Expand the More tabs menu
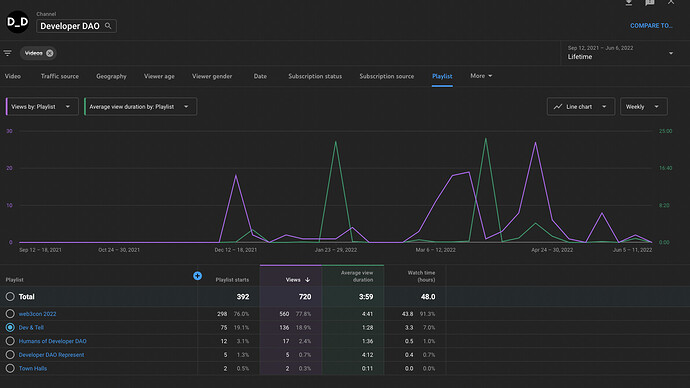Image resolution: width=690 pixels, height=388 pixels. click(x=481, y=76)
